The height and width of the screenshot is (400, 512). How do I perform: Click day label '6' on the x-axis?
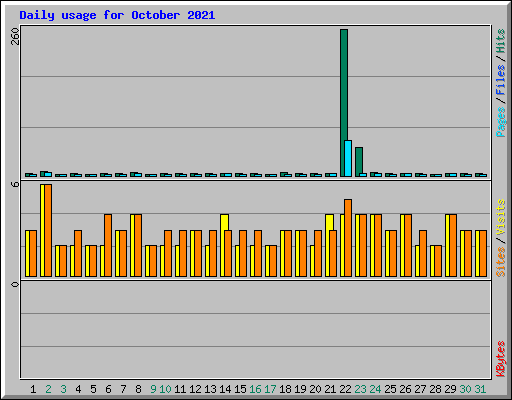(x=108, y=389)
